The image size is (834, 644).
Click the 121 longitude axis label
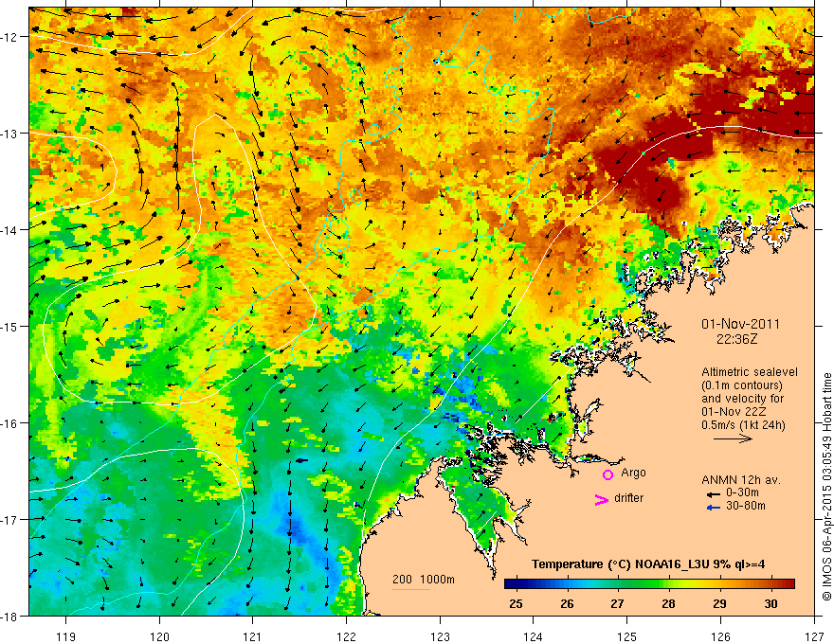(253, 636)
